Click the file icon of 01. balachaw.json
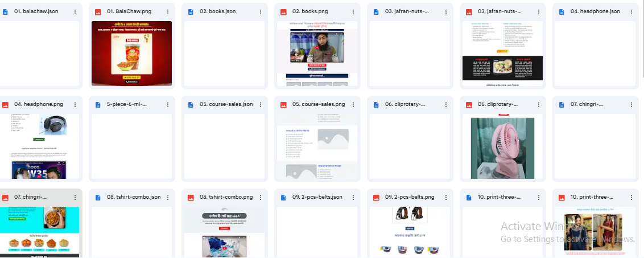644x258 pixels. pos(5,12)
